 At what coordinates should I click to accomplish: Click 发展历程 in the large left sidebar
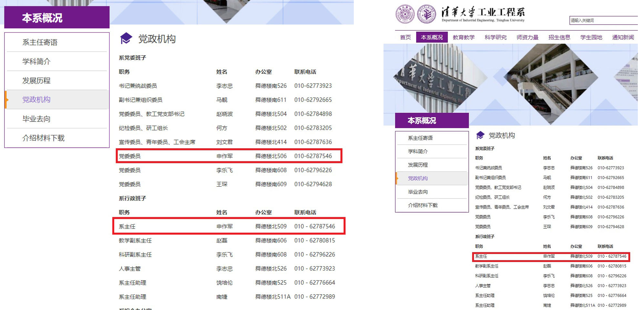click(36, 80)
